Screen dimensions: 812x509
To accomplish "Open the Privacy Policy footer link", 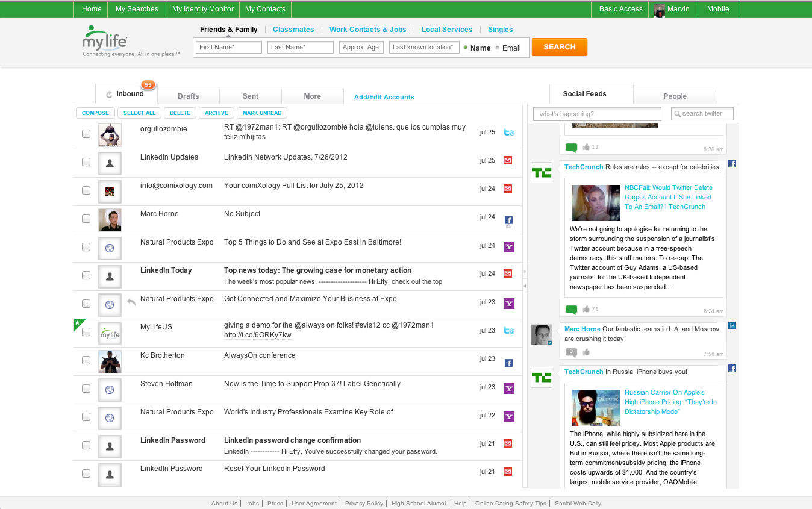I will [364, 504].
